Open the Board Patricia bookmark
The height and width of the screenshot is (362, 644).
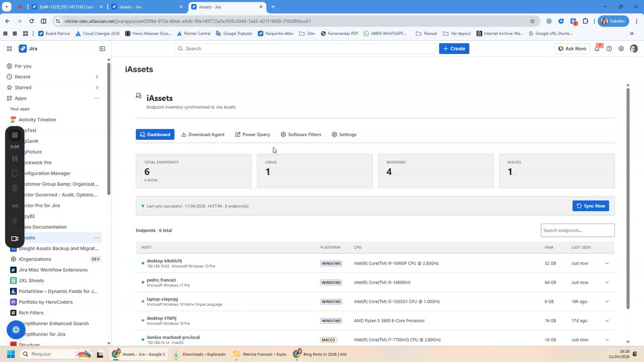tap(54, 34)
